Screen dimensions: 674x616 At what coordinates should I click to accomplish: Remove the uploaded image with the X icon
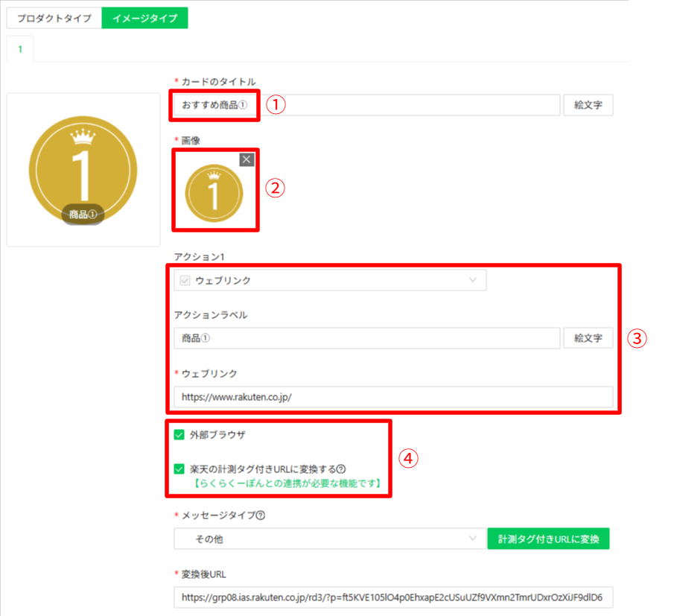tap(247, 159)
